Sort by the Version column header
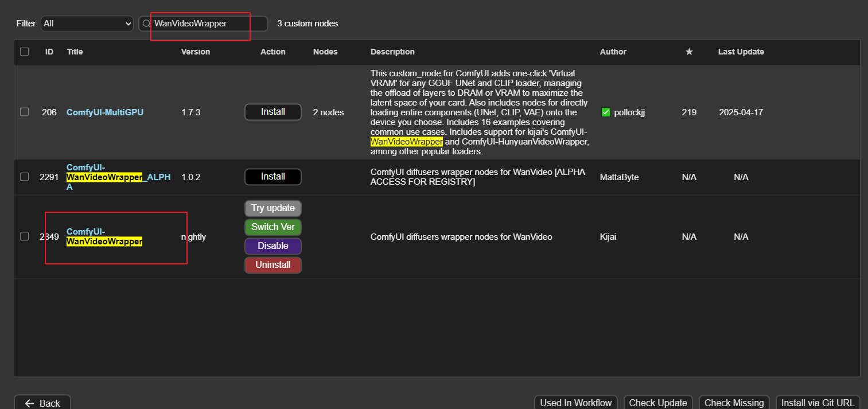The height and width of the screenshot is (409, 868). tap(196, 52)
